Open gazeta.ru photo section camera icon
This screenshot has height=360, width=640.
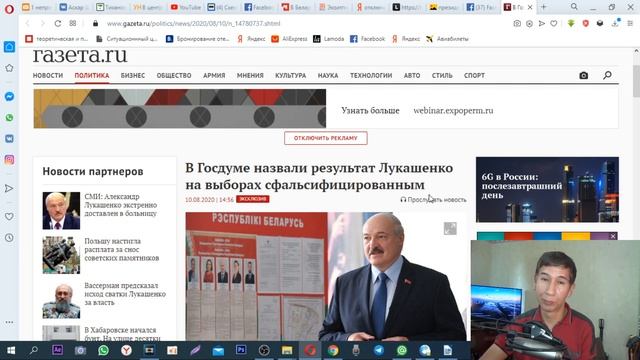coord(584,75)
